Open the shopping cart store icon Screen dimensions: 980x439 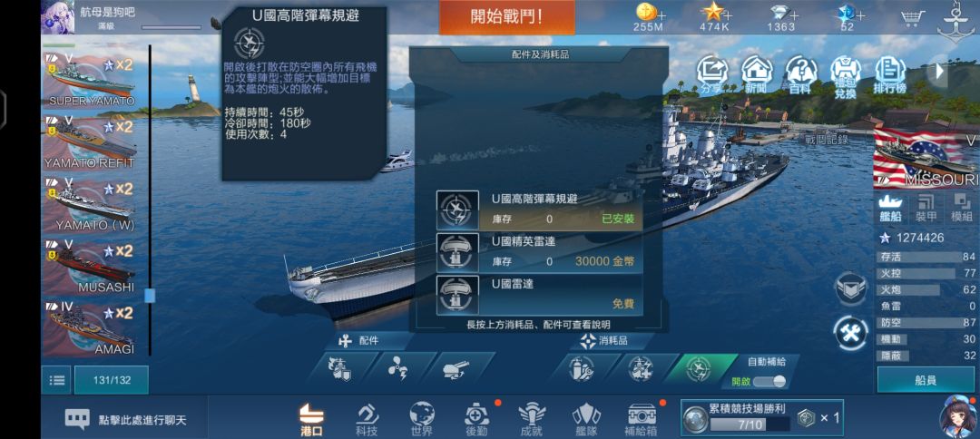(913, 17)
